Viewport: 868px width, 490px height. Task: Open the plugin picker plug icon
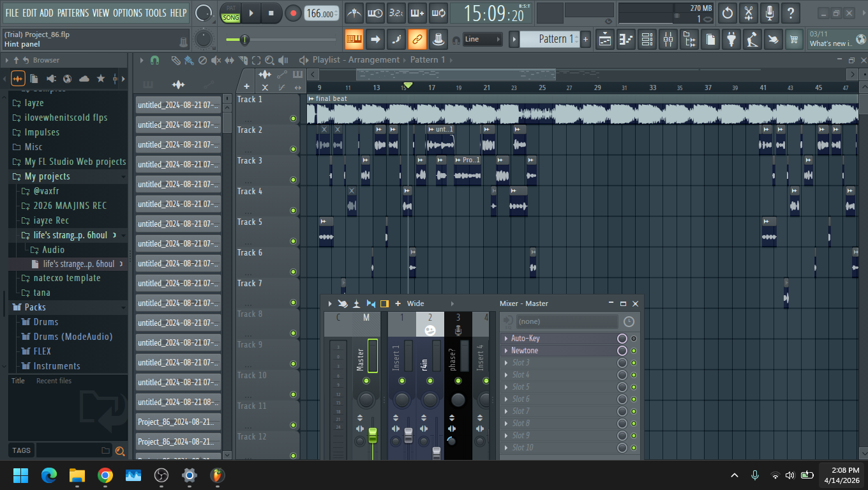click(x=731, y=40)
